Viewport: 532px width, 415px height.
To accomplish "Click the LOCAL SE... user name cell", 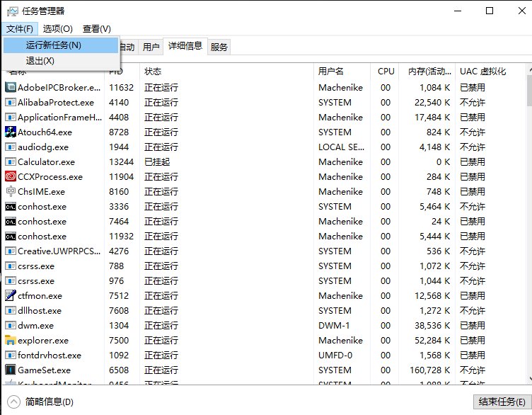I will tap(341, 147).
